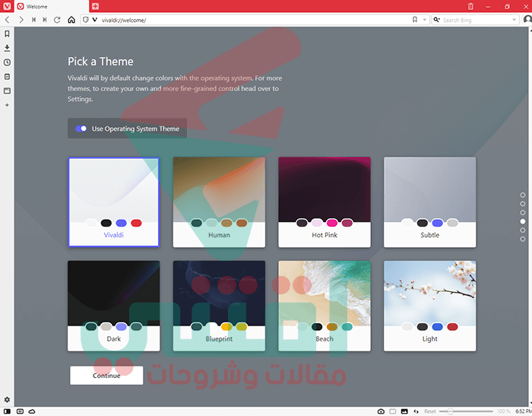The height and width of the screenshot is (416, 532).
Task: Open the user profile avatar
Action: pos(527,20)
